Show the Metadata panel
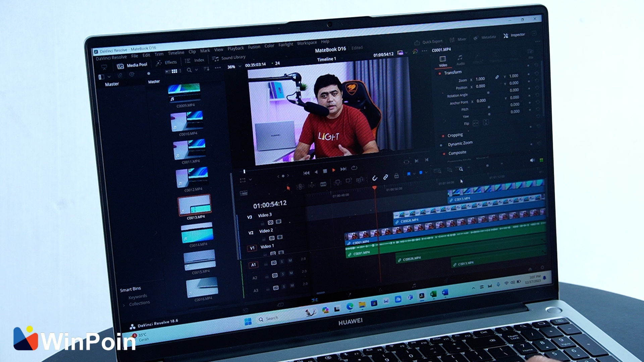Screen dimensions: 644x362 pyautogui.click(x=485, y=37)
